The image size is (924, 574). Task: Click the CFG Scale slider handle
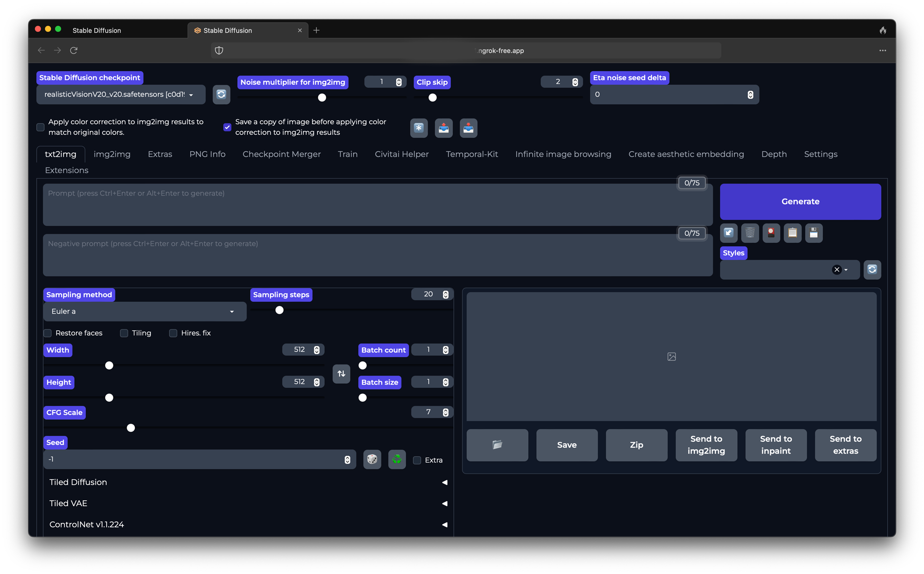pyautogui.click(x=131, y=428)
